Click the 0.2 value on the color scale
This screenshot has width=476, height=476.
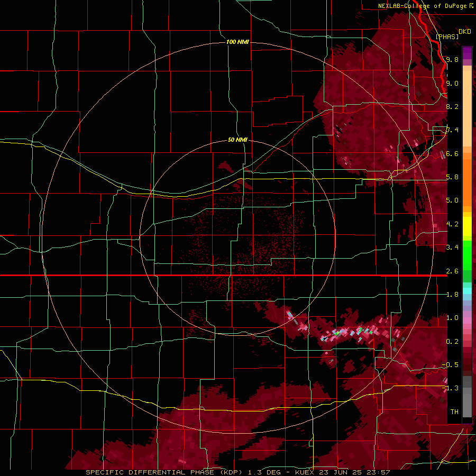452,342
